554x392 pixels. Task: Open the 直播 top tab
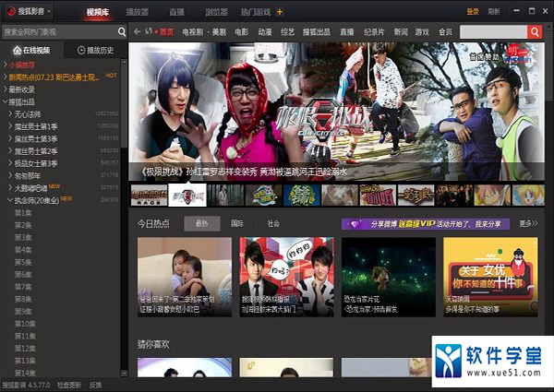[176, 12]
